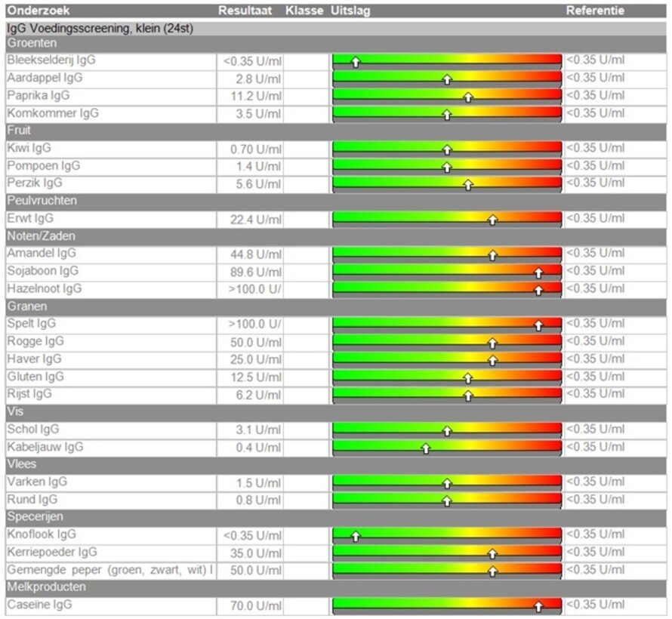672x619 pixels.
Task: Click the arrow marker on the Caseïne IgG bar
Action: [538, 606]
